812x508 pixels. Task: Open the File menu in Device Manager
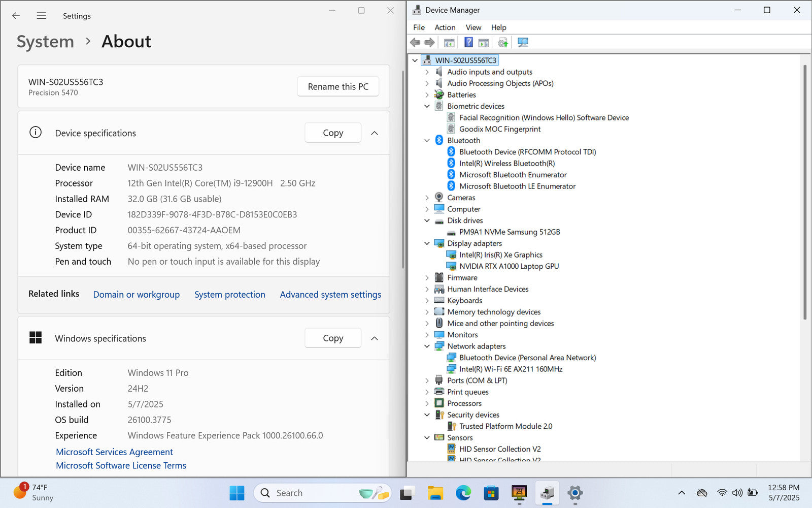click(419, 27)
